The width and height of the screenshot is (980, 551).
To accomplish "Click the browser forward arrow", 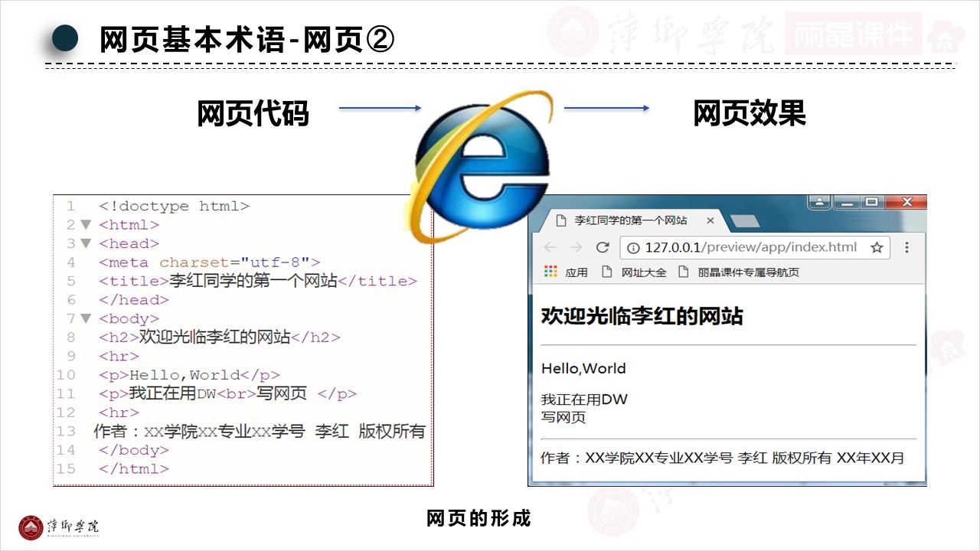I will 577,247.
